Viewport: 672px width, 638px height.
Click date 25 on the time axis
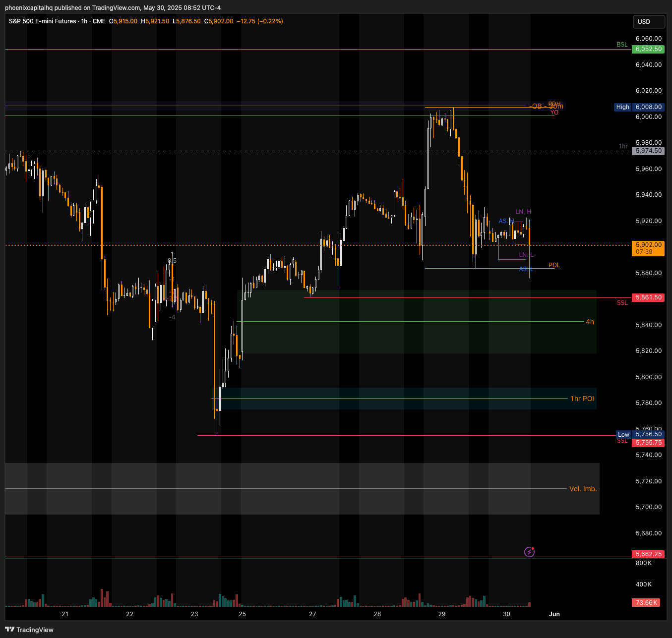(x=242, y=614)
